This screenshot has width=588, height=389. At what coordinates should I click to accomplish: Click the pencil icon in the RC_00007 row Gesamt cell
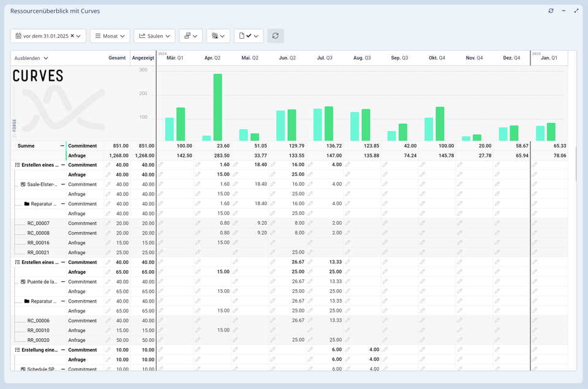pyautogui.click(x=108, y=224)
